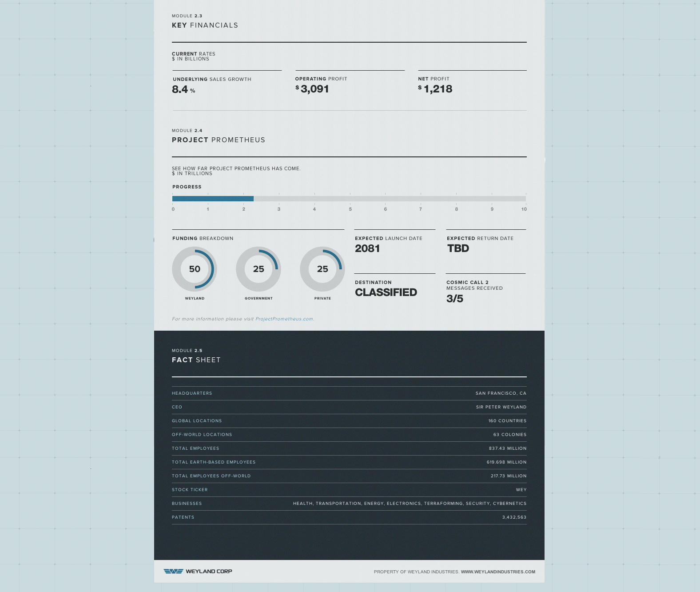Click the Operating Profit figure $3,091
This screenshot has height=592, width=700.
(313, 89)
